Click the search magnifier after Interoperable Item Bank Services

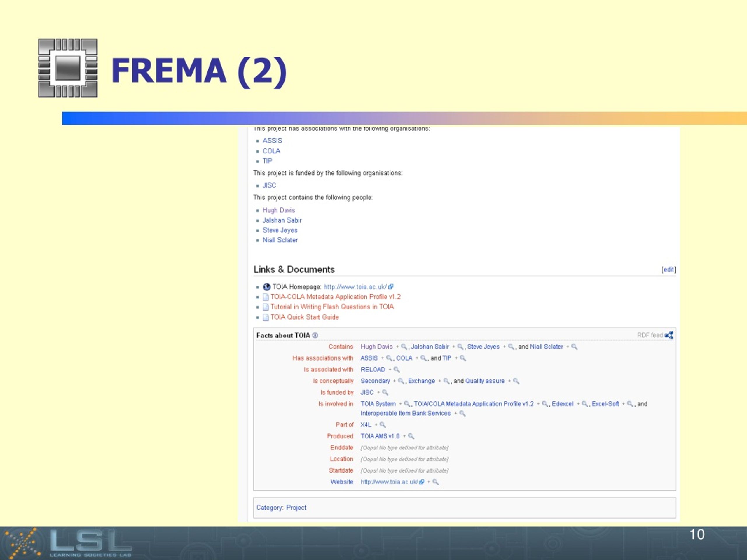tap(463, 414)
